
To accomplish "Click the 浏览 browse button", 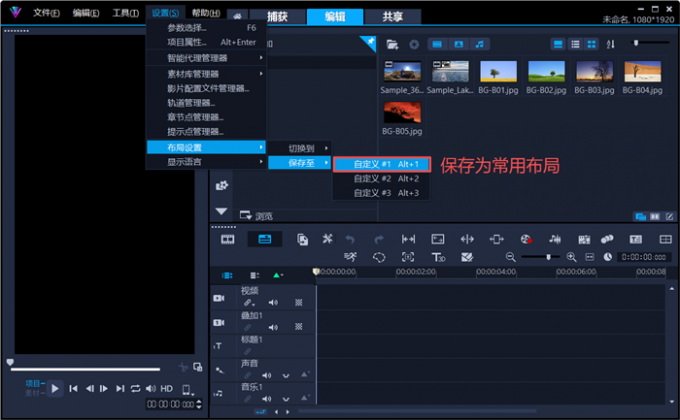I will [256, 216].
